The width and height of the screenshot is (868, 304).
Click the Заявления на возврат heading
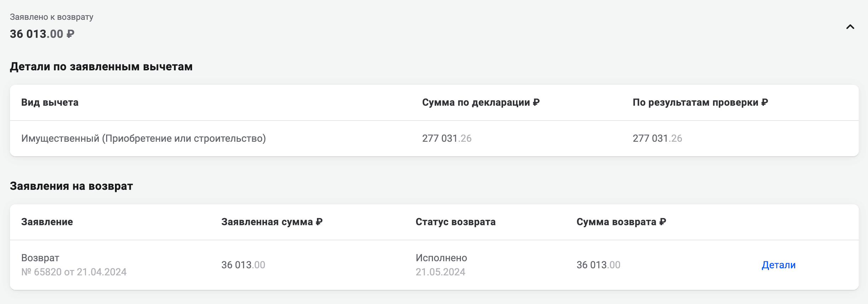[71, 186]
